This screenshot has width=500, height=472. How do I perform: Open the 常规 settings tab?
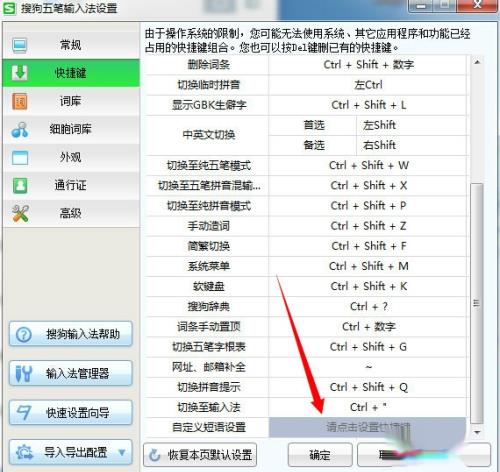pos(71,45)
